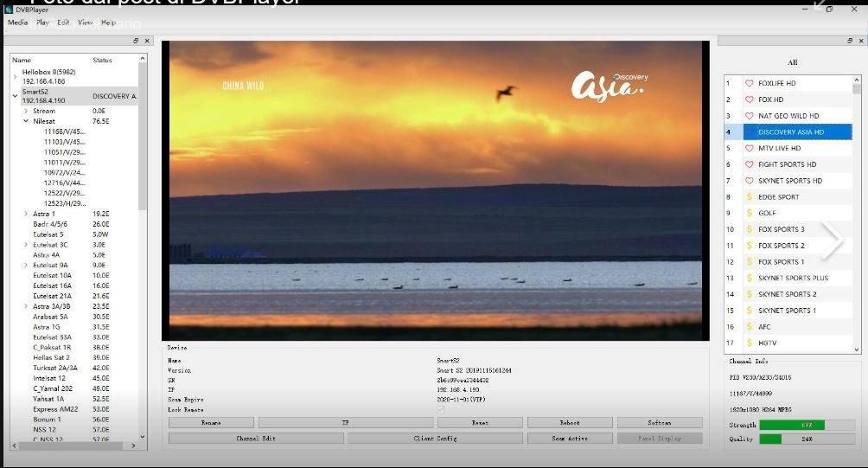Screen dimensions: 868x468
Task: Click the dollar icon next to AFC
Action: 749,327
